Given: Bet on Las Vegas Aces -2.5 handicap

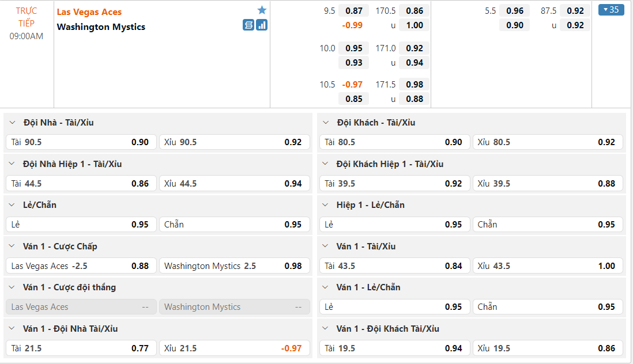Looking at the screenshot, I should pos(81,266).
